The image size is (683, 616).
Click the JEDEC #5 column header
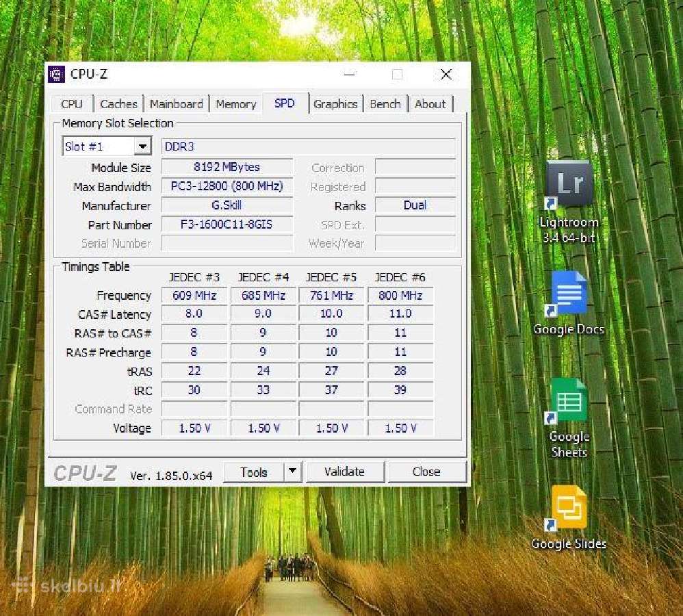pos(331,277)
